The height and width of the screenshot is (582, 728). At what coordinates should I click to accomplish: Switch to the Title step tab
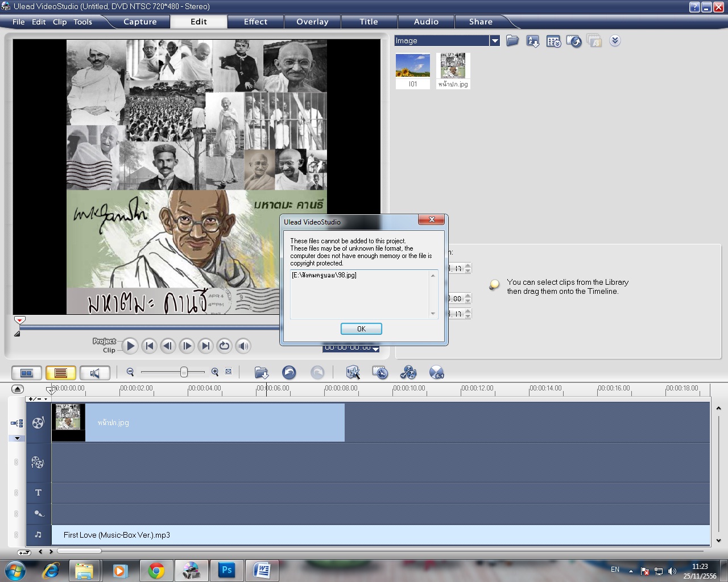click(369, 22)
